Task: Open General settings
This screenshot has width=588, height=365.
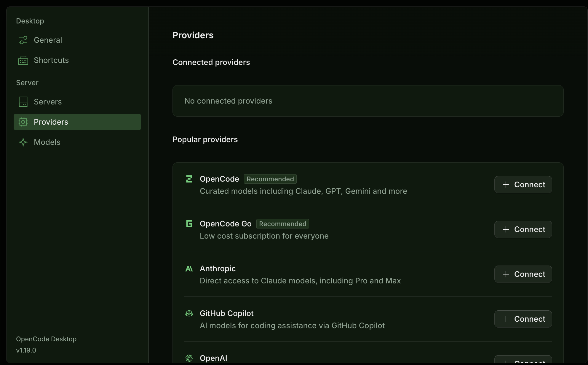Action: (x=77, y=40)
